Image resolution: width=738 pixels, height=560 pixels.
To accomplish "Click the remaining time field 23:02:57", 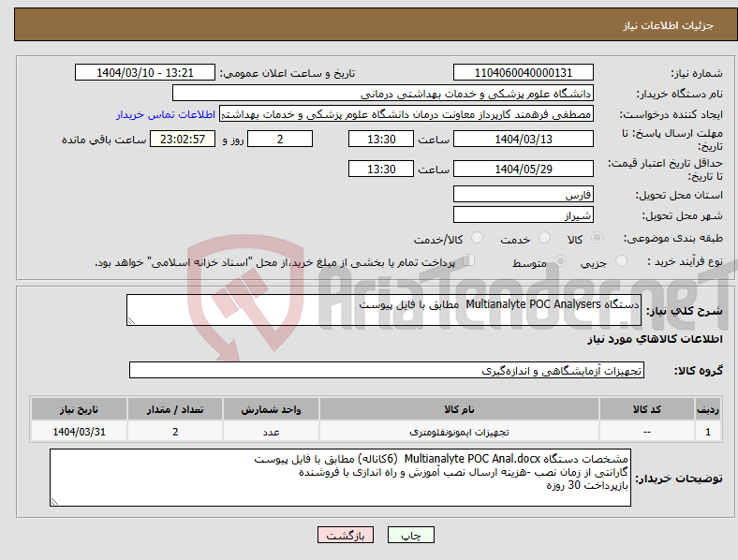I will pyautogui.click(x=183, y=139).
